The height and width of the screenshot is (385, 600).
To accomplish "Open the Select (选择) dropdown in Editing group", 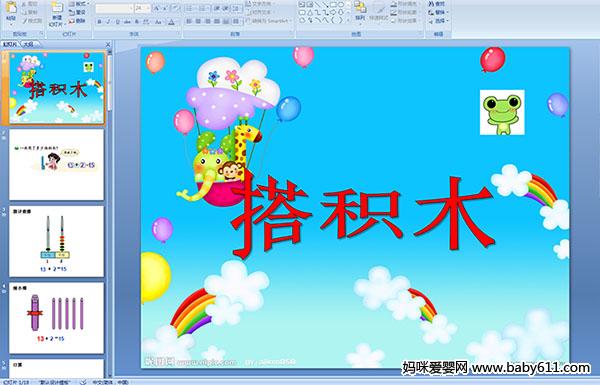I will tap(438, 21).
